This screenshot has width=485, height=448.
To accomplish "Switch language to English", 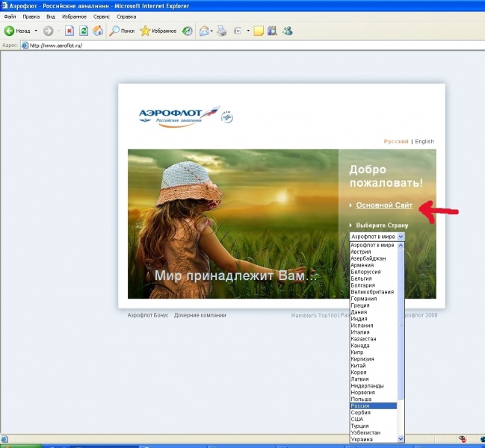I will click(x=424, y=141).
